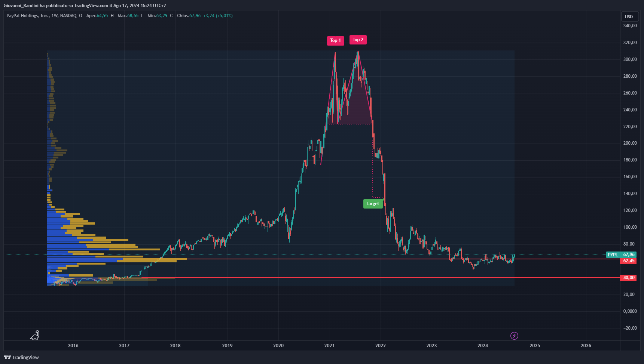644x364 pixels.
Task: Click the 2026 year label on time axis
Action: pyautogui.click(x=586, y=345)
